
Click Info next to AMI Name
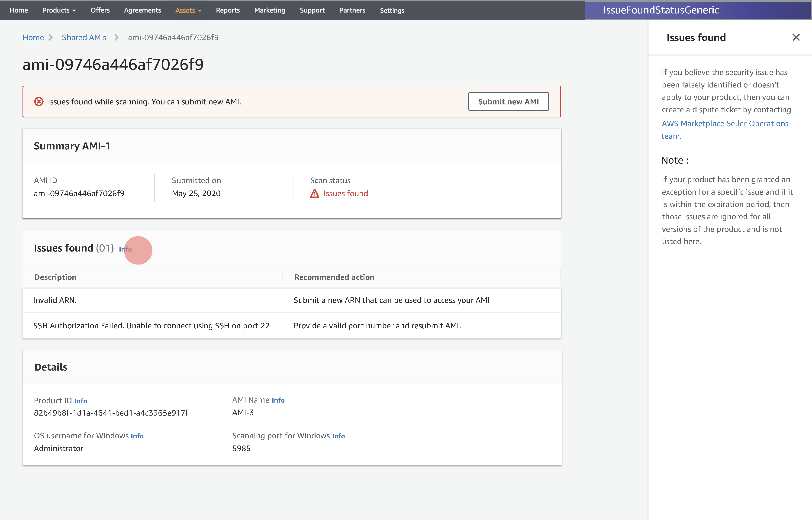[278, 400]
